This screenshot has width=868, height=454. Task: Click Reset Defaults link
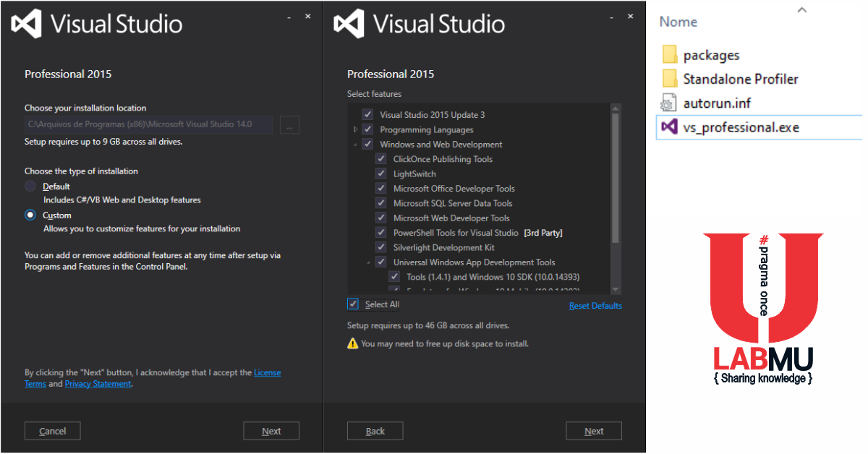595,305
